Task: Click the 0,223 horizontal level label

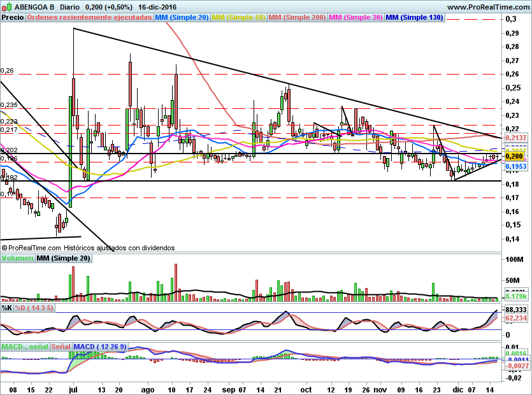Action: click(x=9, y=122)
